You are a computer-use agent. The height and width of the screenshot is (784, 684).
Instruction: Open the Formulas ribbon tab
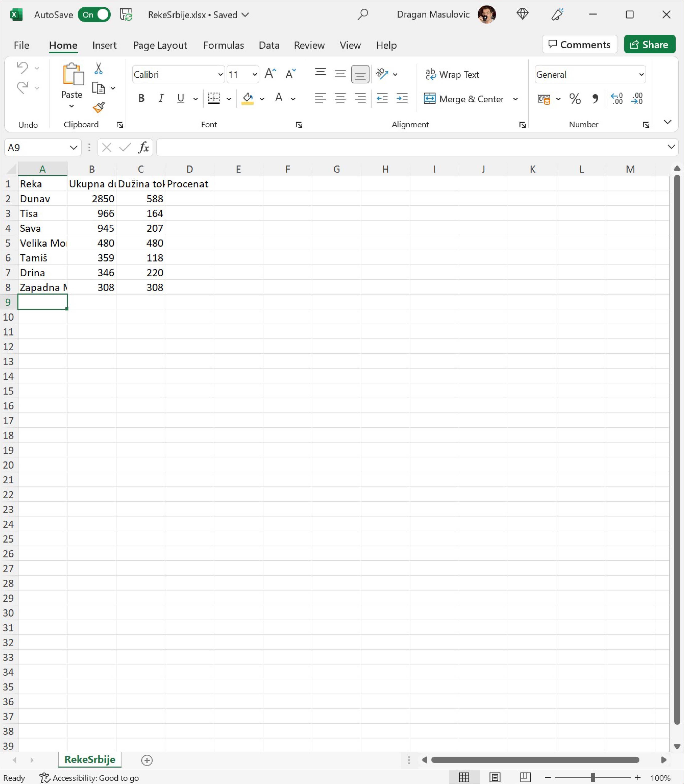pos(223,45)
